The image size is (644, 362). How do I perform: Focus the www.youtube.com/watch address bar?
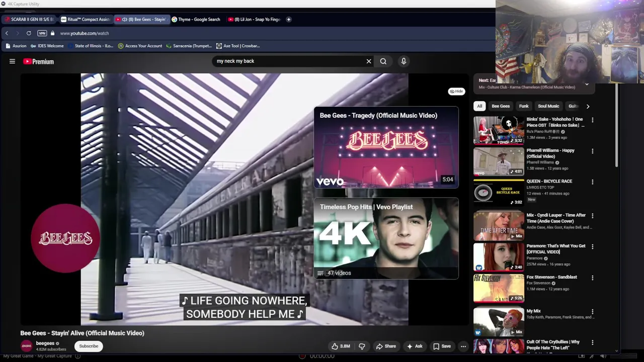(x=85, y=33)
